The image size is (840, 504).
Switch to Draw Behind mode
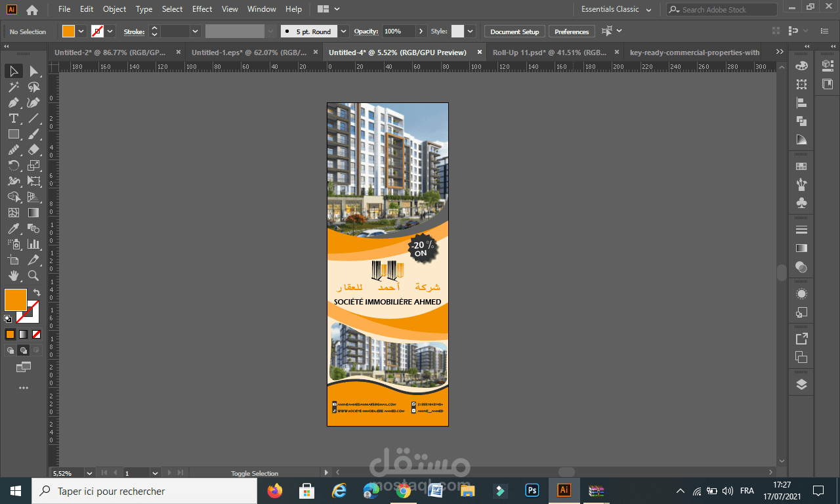[x=23, y=350]
